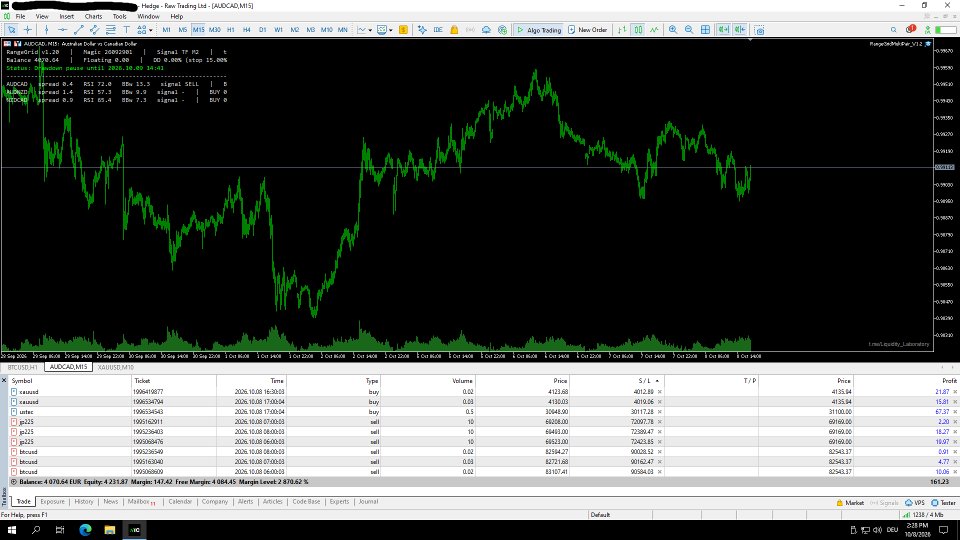Open the search magnifier in toolbar
The height and width of the screenshot is (540, 960).
click(x=893, y=29)
